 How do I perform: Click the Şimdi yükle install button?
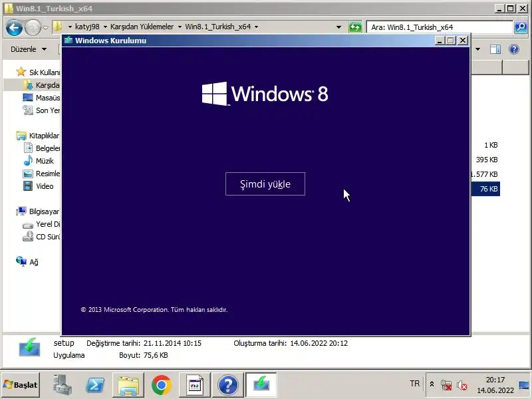click(x=265, y=184)
